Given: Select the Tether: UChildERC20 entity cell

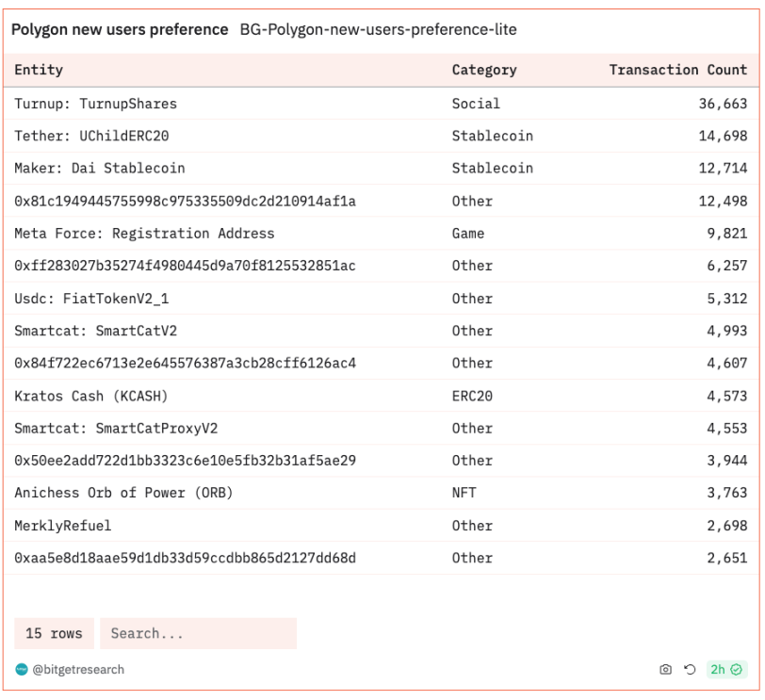Looking at the screenshot, I should coord(91,136).
